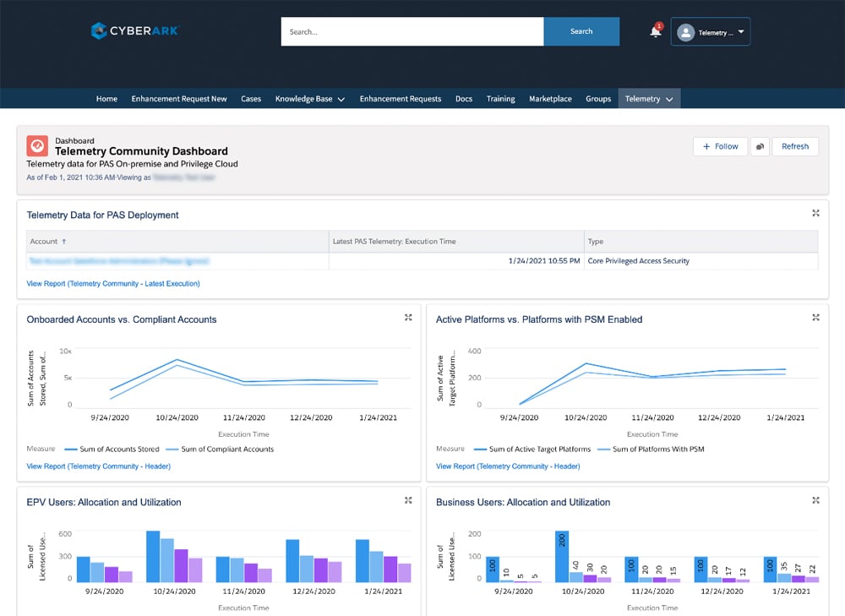Expand the EPV Users chart
Image resolution: width=845 pixels, height=616 pixels.
click(408, 500)
